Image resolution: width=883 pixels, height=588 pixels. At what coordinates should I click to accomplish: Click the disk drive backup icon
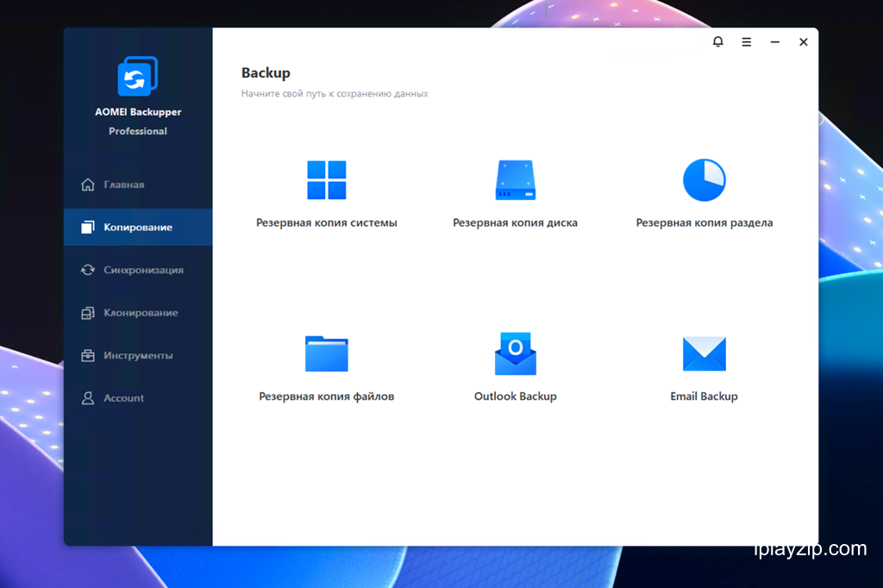pyautogui.click(x=516, y=180)
